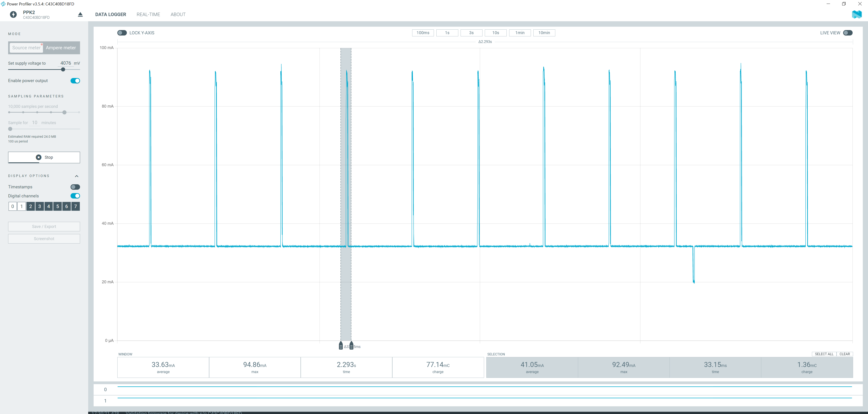Set time window to 1min
The image size is (868, 414).
(x=520, y=33)
